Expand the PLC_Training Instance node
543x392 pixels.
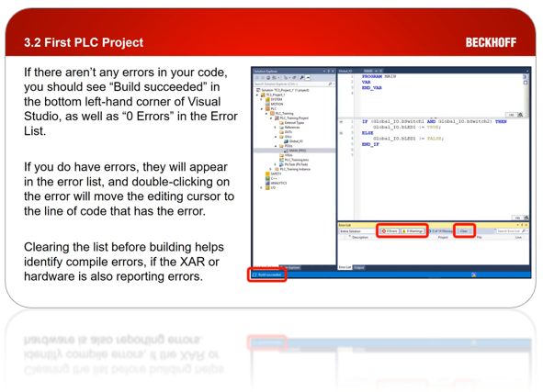tap(270, 169)
